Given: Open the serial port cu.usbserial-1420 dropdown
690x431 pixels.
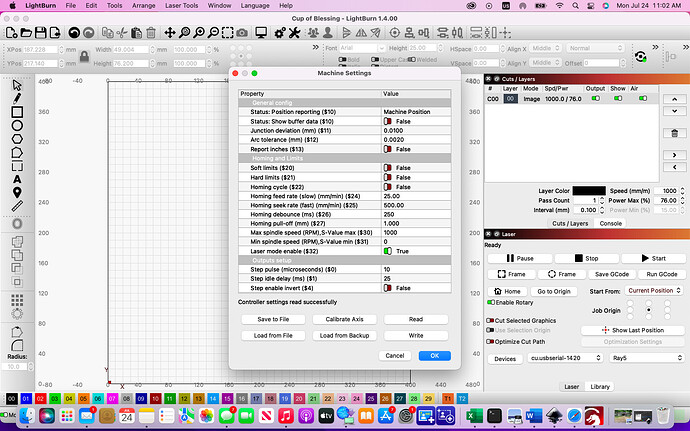Looking at the screenshot, I should point(565,358).
